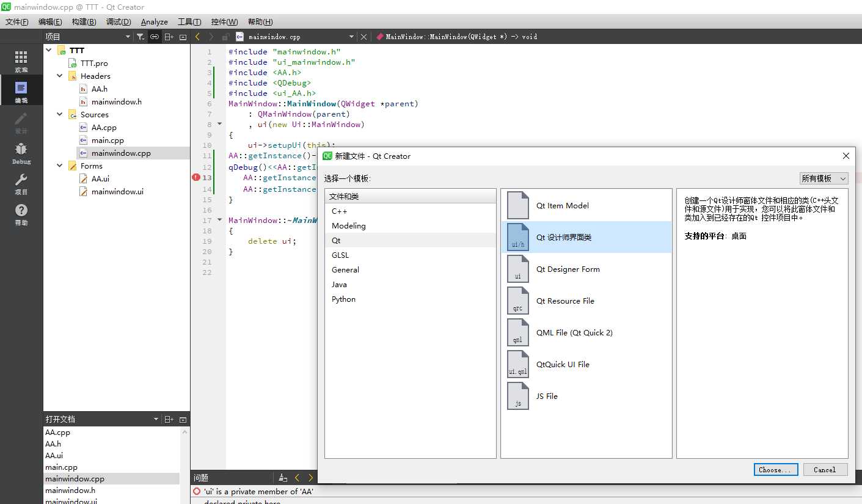Click the file lock icon in editor toolbar

click(x=226, y=37)
